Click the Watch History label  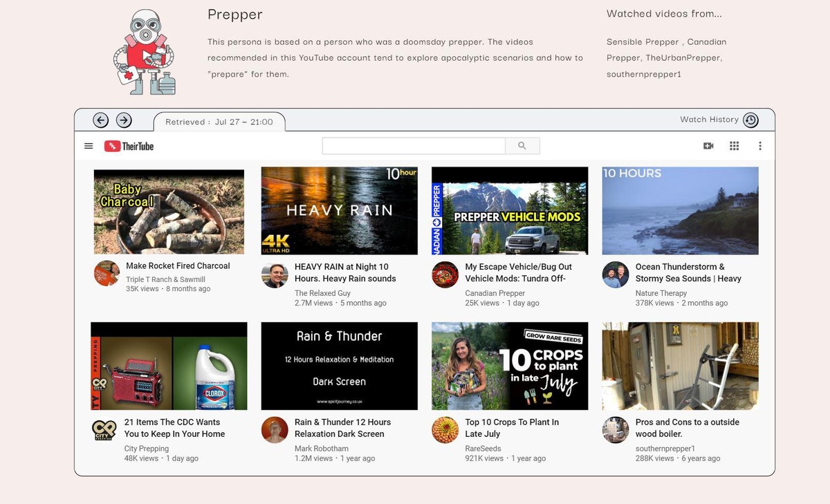coord(709,120)
